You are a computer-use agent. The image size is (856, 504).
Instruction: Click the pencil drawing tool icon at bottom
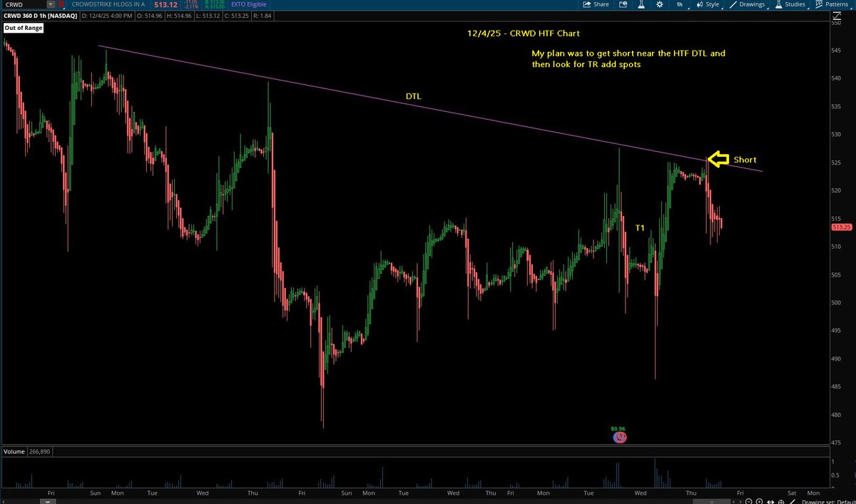pos(793,502)
